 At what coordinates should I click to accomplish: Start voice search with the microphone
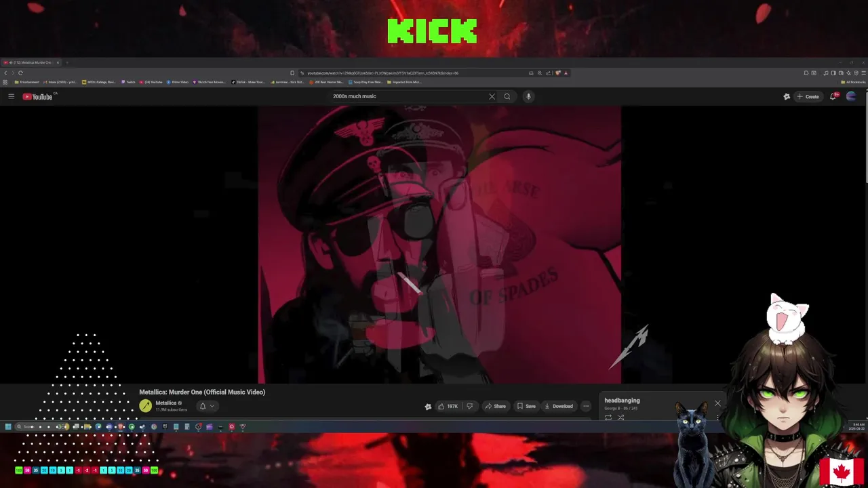[528, 96]
